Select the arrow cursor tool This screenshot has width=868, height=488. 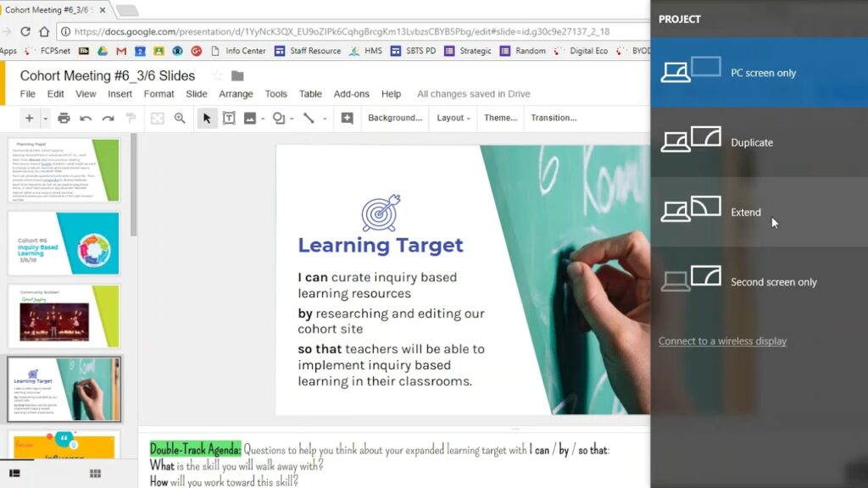tap(206, 119)
